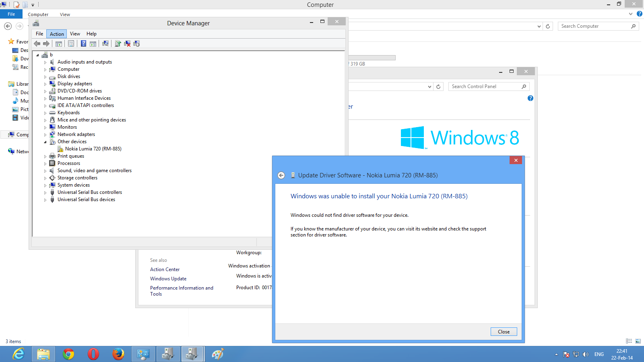The width and height of the screenshot is (644, 362).
Task: Open the Action Center link
Action: 165,269
